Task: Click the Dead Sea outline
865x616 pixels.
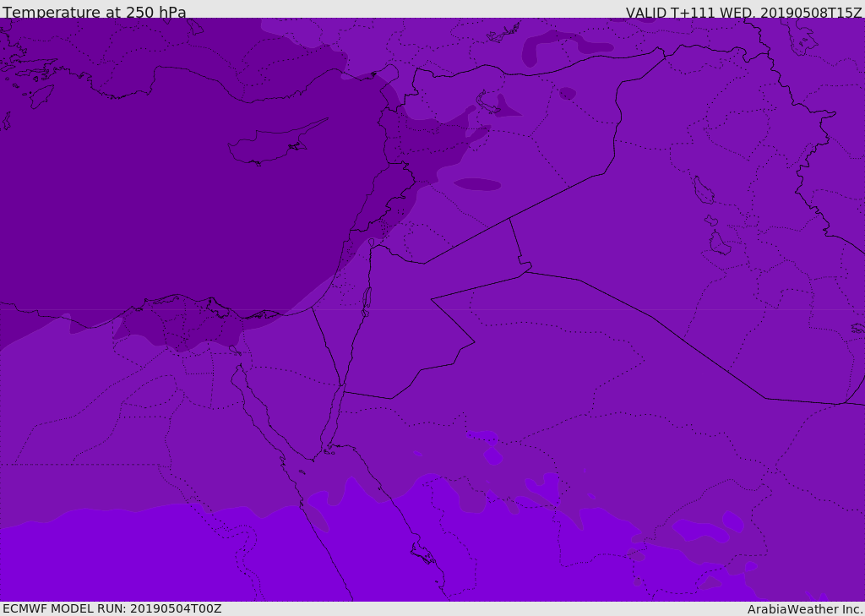Action: point(367,299)
